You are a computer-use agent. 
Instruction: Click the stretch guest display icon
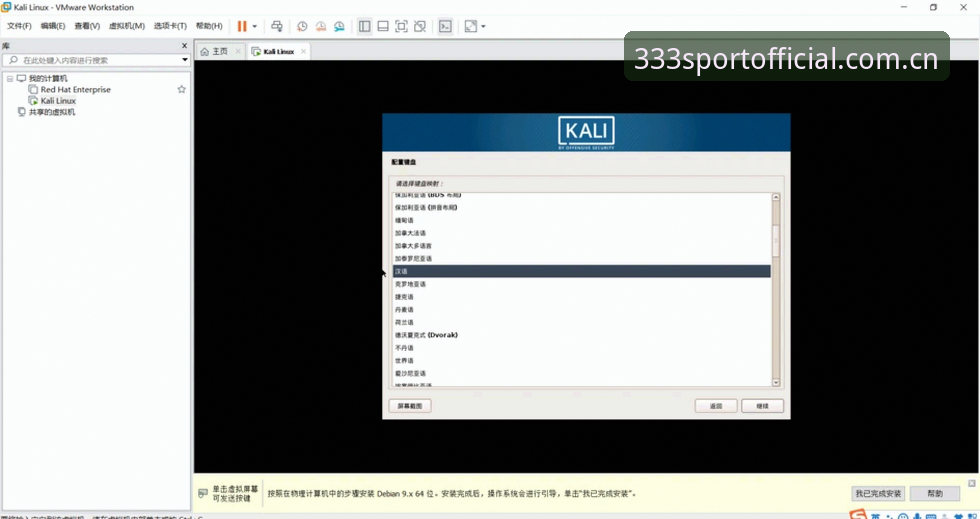pos(471,26)
